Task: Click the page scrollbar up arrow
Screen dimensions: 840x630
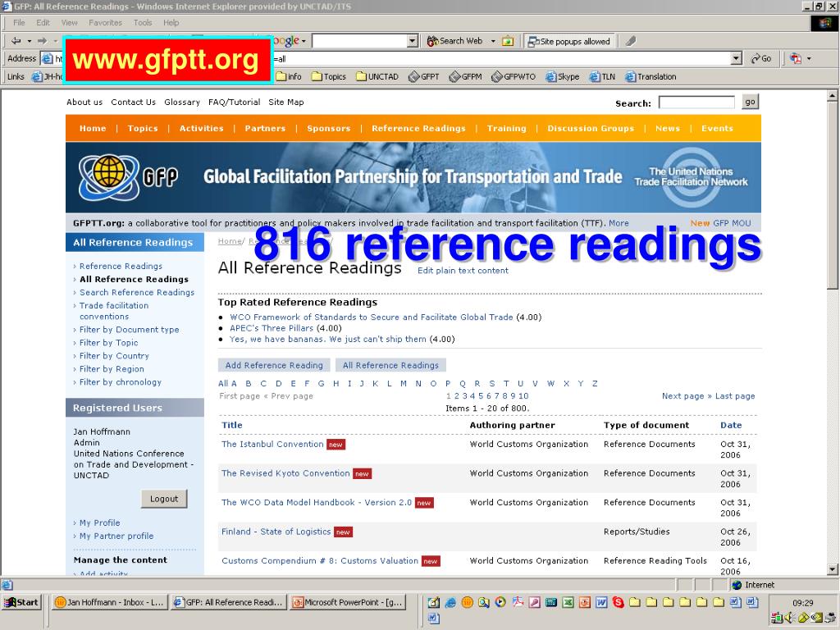Action: point(832,97)
